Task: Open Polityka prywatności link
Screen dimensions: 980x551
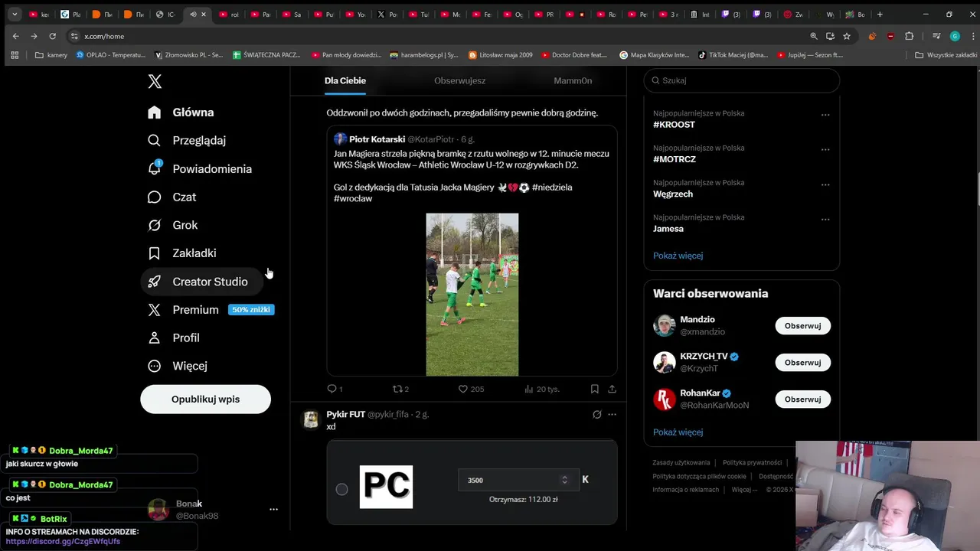Action: (752, 463)
